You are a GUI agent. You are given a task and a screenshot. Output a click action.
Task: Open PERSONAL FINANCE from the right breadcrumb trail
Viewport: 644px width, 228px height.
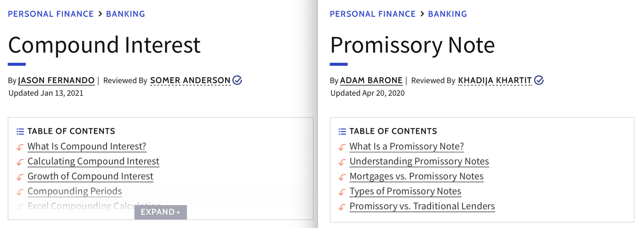(372, 14)
